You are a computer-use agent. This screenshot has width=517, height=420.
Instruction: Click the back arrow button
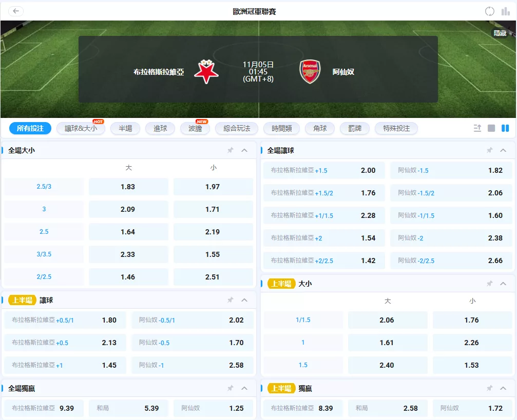(x=16, y=11)
